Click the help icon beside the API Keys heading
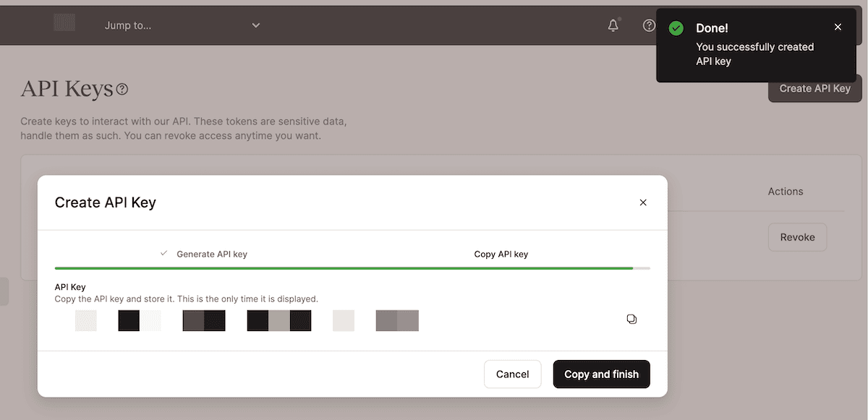 (122, 90)
